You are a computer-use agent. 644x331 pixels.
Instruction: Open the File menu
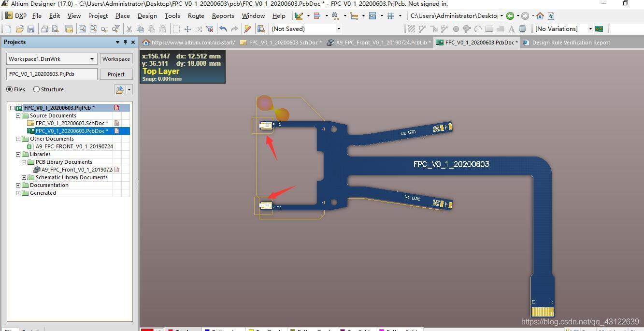point(37,16)
